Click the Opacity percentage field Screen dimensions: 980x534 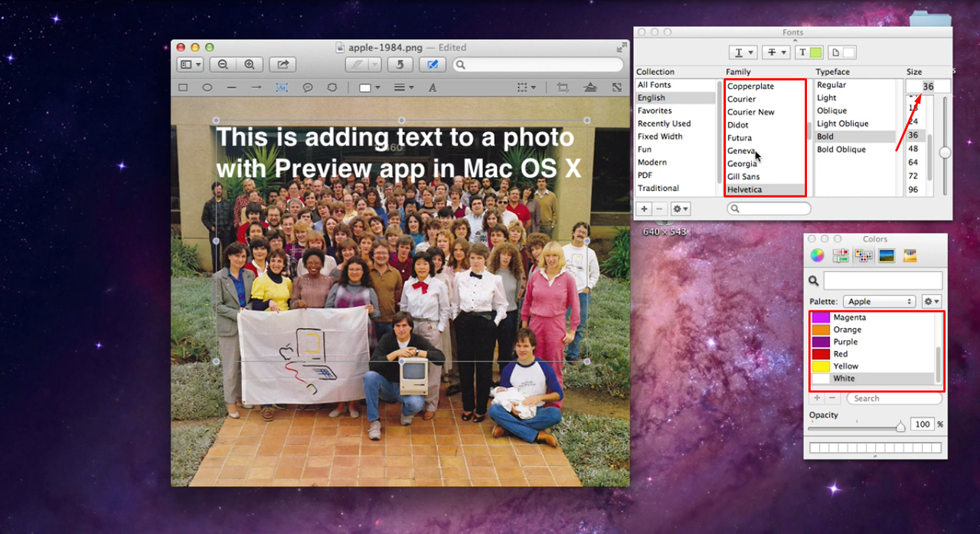tap(923, 424)
